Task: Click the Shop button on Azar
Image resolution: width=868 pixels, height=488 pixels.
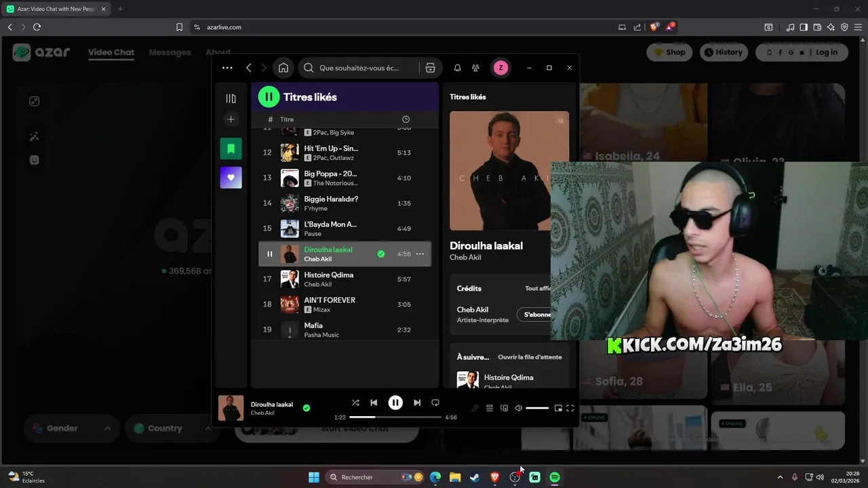Action: pyautogui.click(x=669, y=52)
